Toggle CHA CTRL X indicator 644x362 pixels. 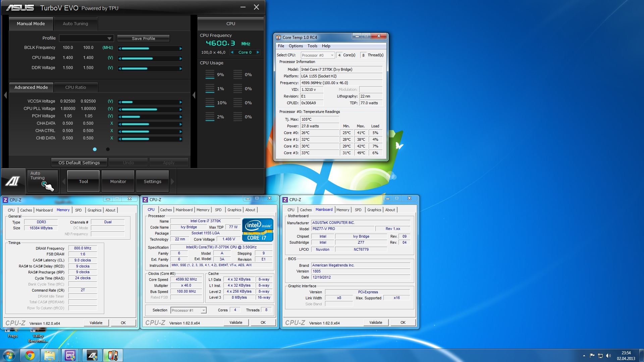point(112,131)
